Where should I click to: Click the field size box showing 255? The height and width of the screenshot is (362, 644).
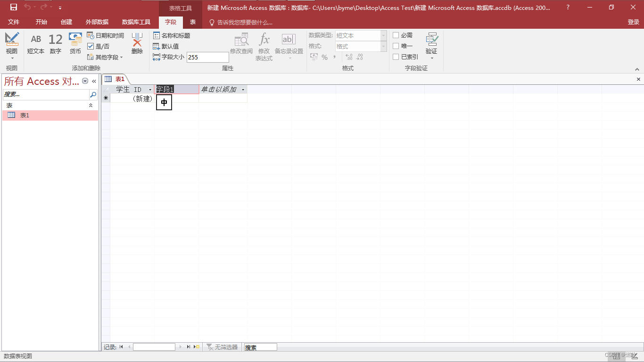point(207,57)
